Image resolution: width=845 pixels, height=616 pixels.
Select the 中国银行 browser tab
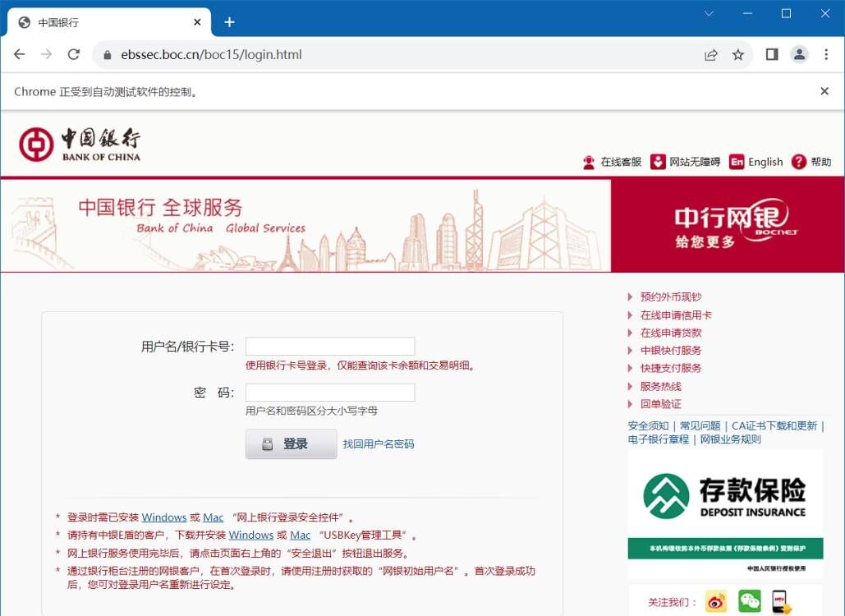click(108, 22)
